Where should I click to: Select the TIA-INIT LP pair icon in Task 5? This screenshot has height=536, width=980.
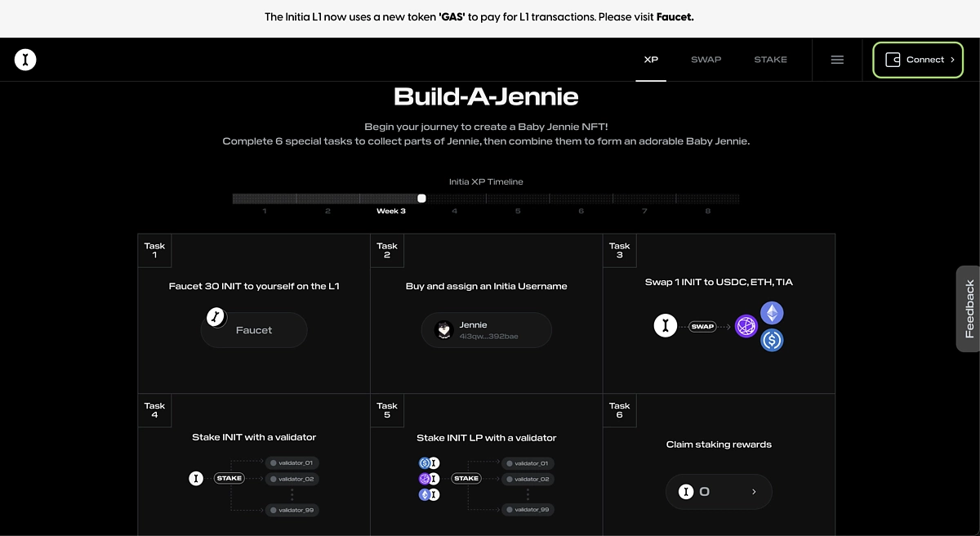429,479
